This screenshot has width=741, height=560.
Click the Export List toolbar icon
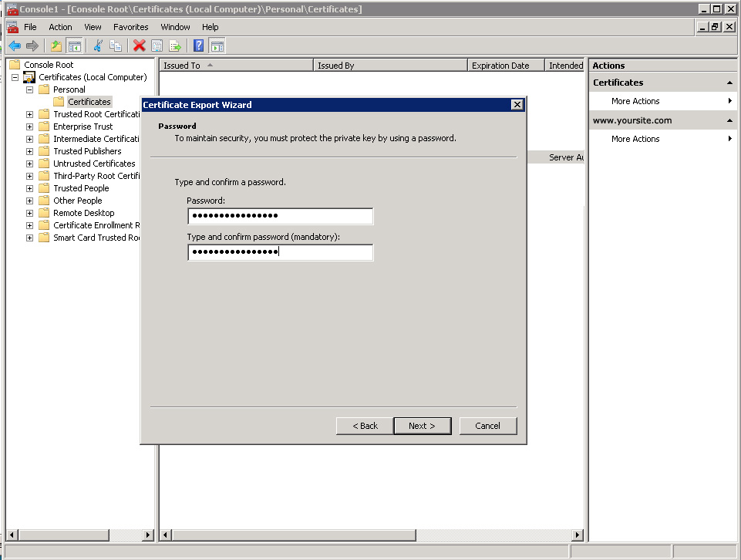[x=175, y=46]
